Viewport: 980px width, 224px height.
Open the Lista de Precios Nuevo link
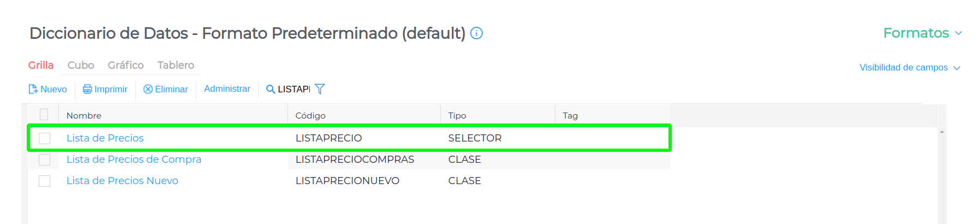(122, 181)
